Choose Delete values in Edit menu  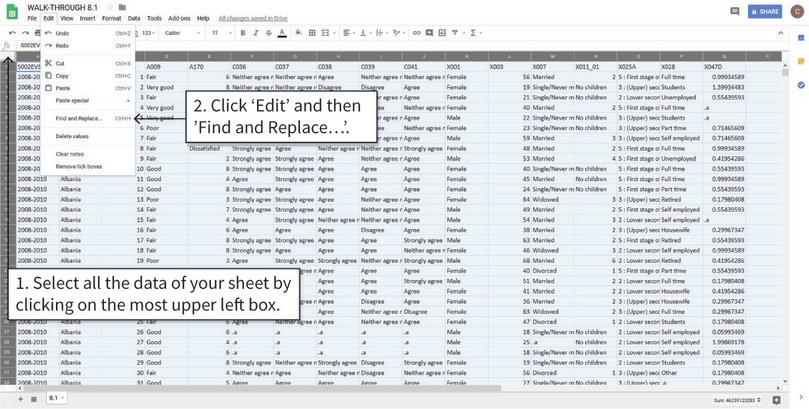coord(88,136)
